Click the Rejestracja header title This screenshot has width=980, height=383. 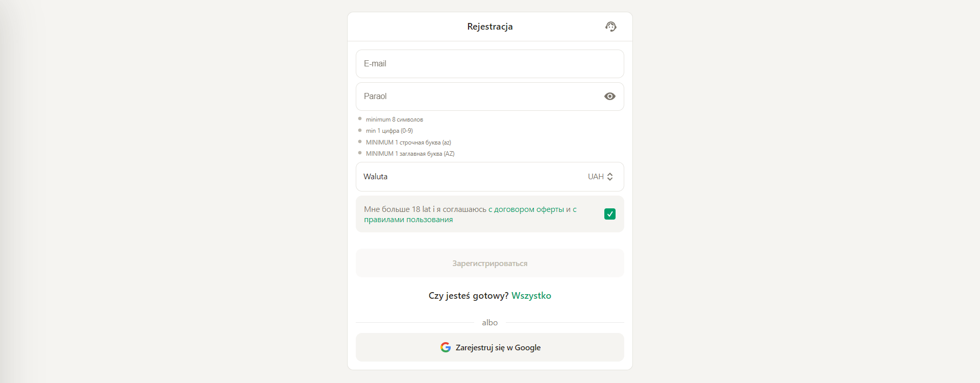point(490,27)
